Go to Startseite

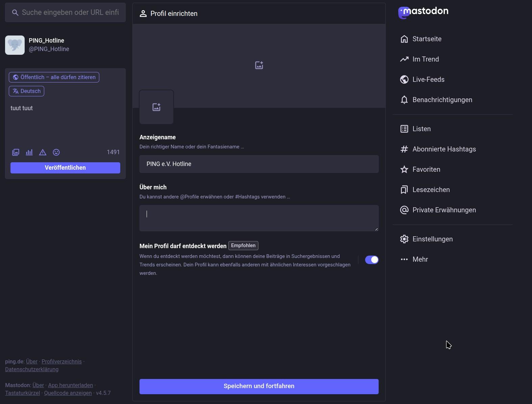(x=427, y=39)
